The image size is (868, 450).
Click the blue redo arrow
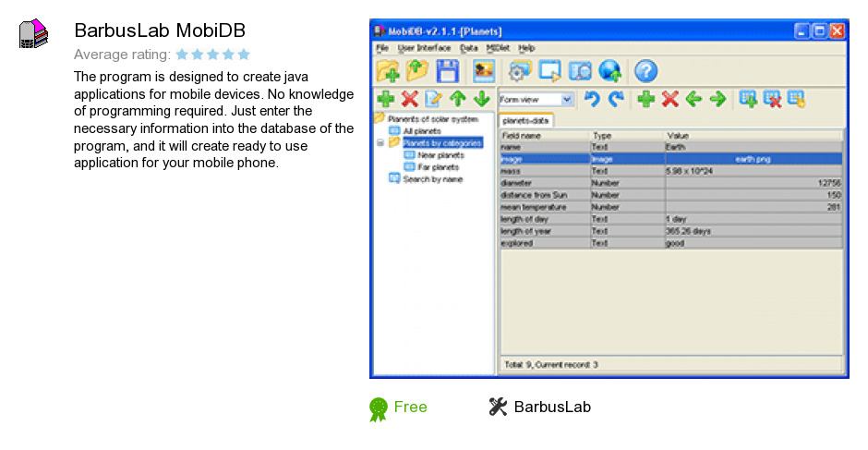point(616,99)
